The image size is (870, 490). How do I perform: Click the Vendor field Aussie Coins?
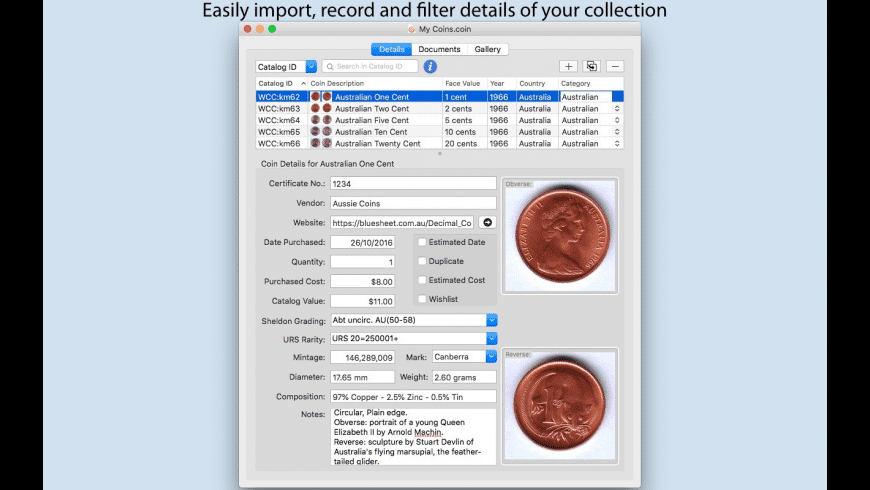(413, 203)
